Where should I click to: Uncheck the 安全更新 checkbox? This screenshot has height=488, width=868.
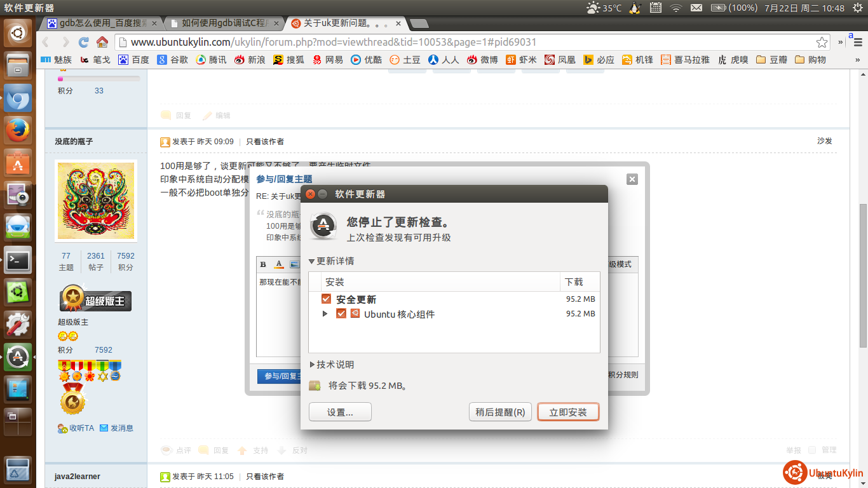(327, 299)
